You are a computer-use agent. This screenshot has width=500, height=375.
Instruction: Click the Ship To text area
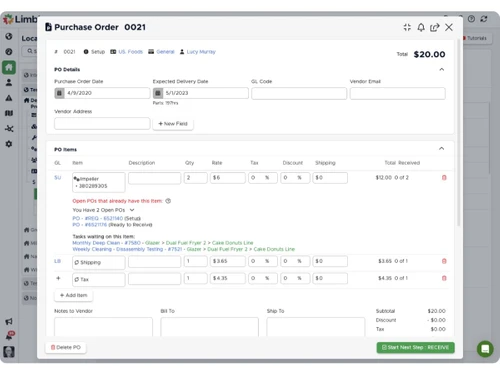point(316,327)
